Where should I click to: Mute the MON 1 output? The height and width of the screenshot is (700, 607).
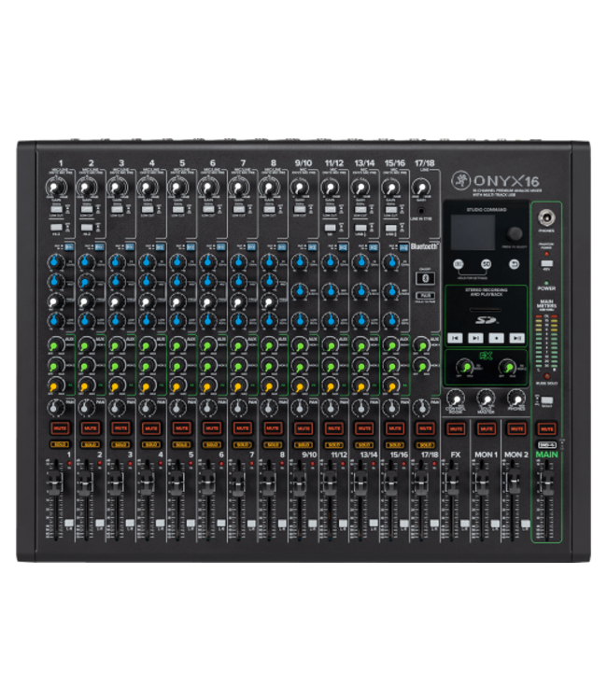pos(486,429)
